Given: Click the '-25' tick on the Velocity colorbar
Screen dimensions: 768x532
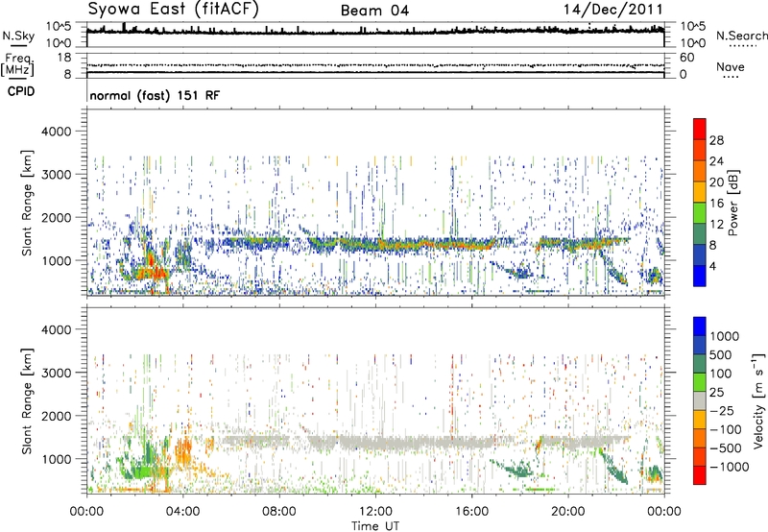Looking at the screenshot, I should [x=722, y=410].
